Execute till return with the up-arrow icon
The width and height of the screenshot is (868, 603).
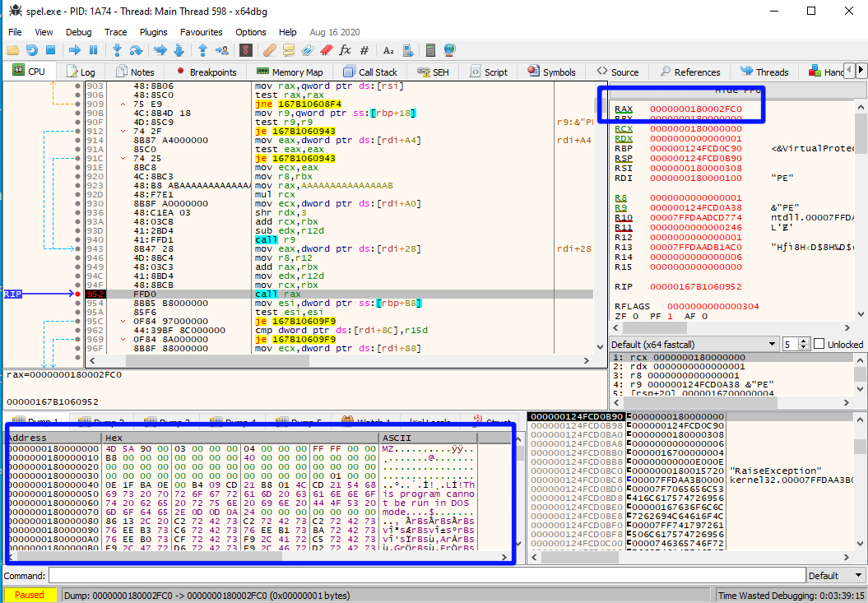[x=202, y=50]
